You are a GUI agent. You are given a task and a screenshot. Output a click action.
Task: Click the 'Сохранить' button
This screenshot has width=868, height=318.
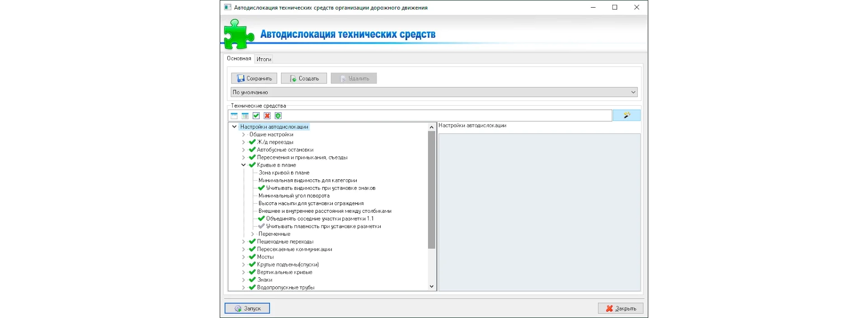click(x=254, y=78)
